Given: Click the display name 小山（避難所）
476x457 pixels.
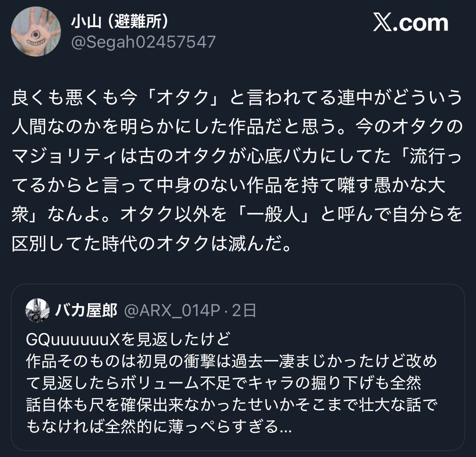Looking at the screenshot, I should (120, 21).
